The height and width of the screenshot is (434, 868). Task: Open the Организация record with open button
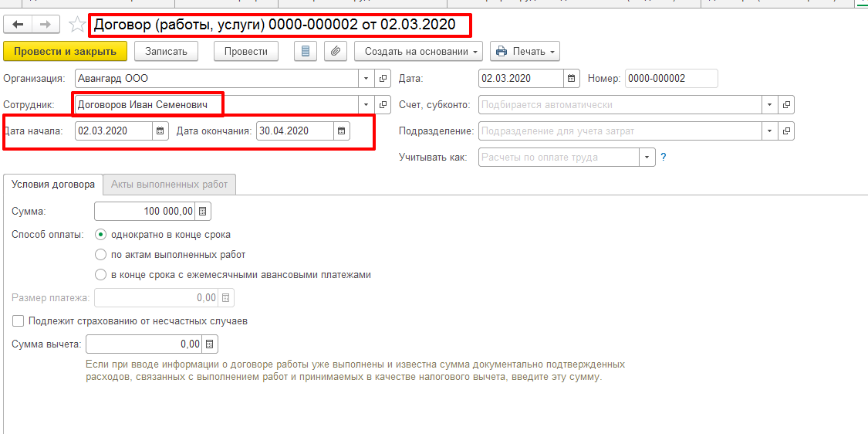383,79
